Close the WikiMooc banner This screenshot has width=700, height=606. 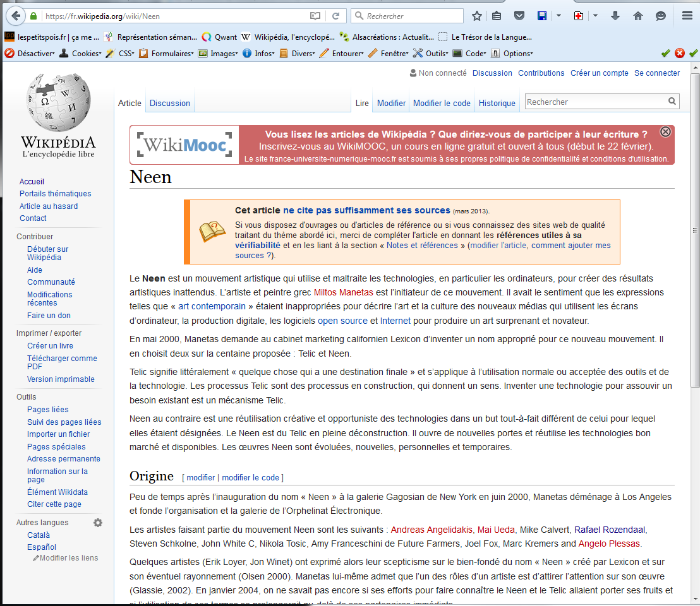pyautogui.click(x=665, y=132)
